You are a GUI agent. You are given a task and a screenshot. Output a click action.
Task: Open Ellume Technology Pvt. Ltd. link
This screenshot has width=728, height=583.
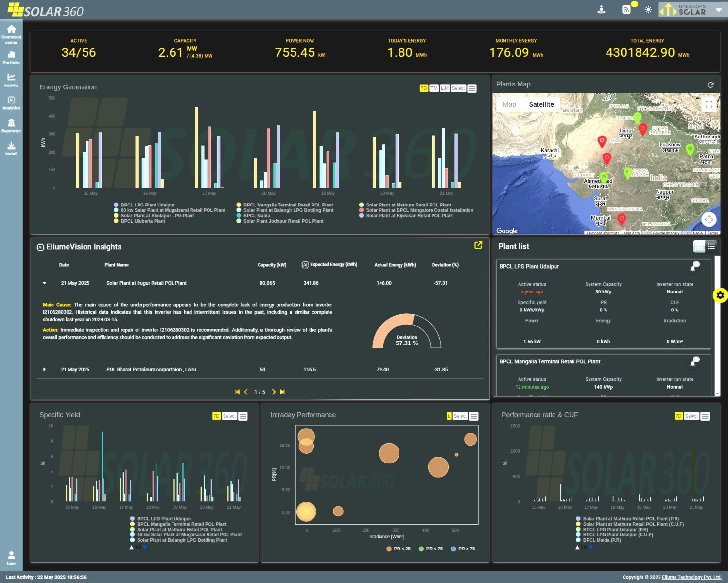(x=692, y=578)
